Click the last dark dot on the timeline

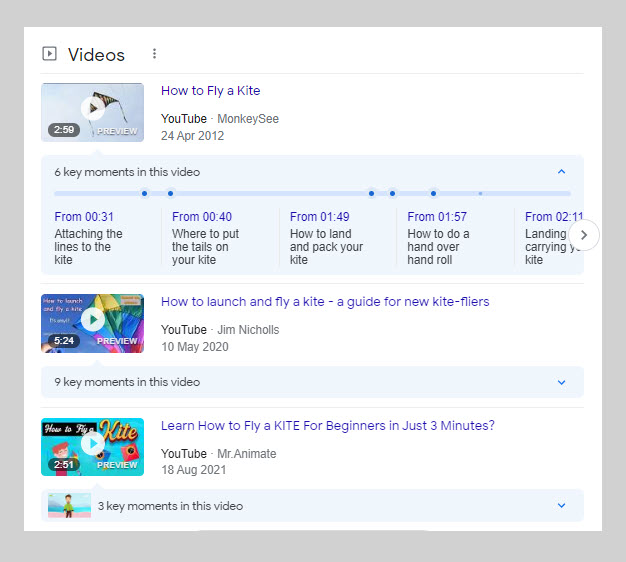click(433, 193)
